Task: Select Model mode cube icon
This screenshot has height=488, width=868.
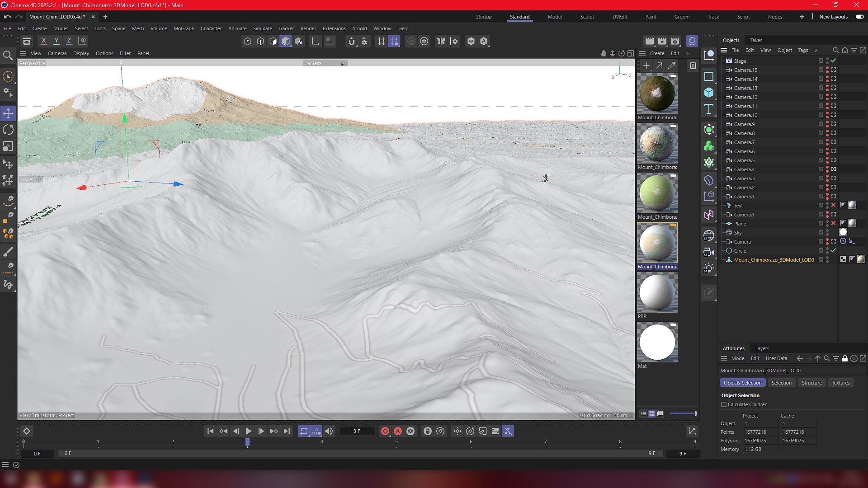Action: [x=285, y=41]
